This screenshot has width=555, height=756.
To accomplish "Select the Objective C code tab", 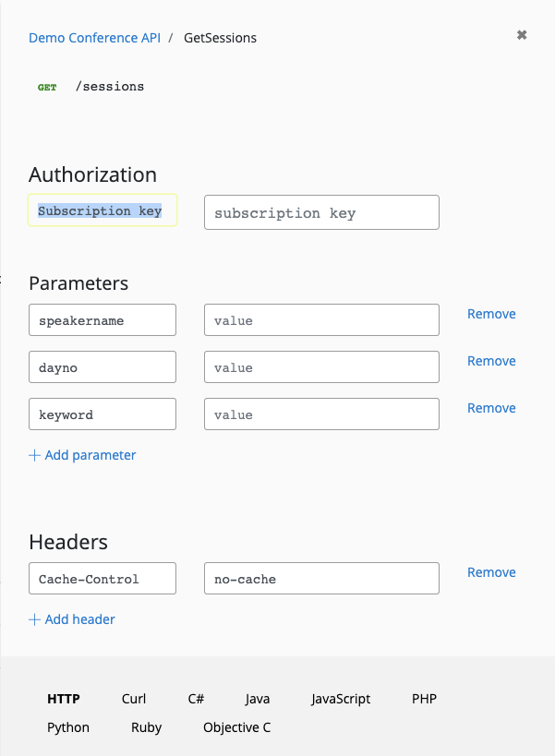I will coord(236,727).
